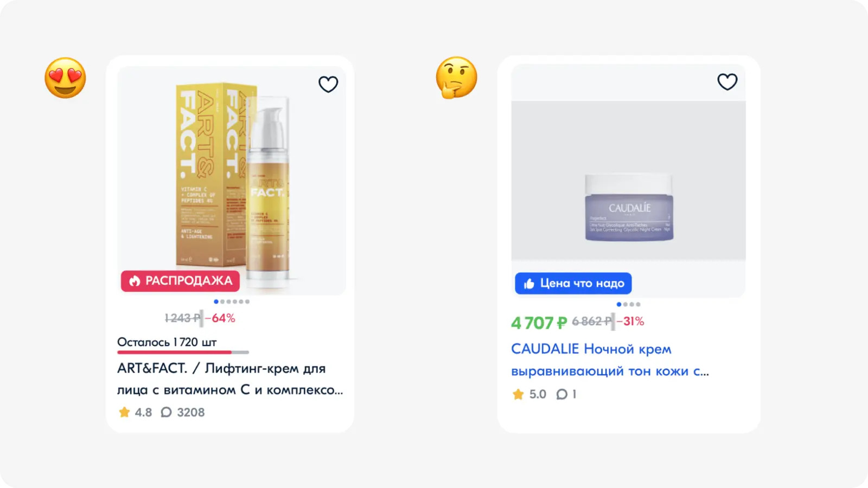The image size is (868, 488).
Task: Click the green 4 707 ₽ price
Action: tap(539, 323)
